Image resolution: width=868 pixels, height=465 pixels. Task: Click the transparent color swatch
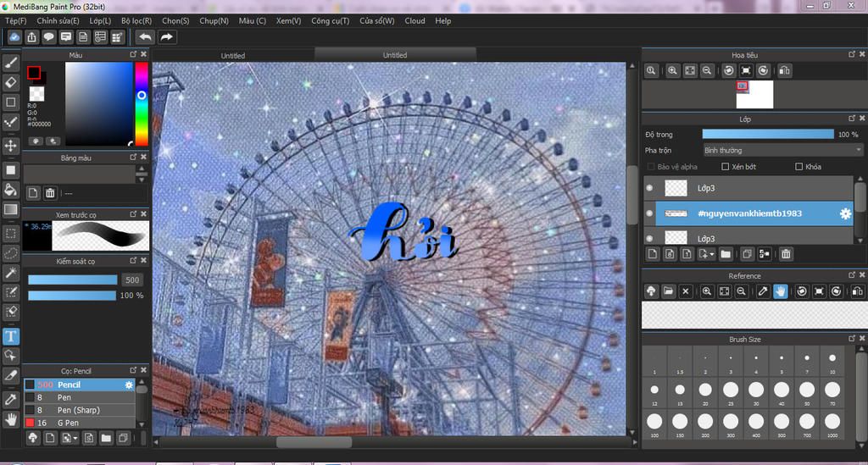(x=37, y=94)
